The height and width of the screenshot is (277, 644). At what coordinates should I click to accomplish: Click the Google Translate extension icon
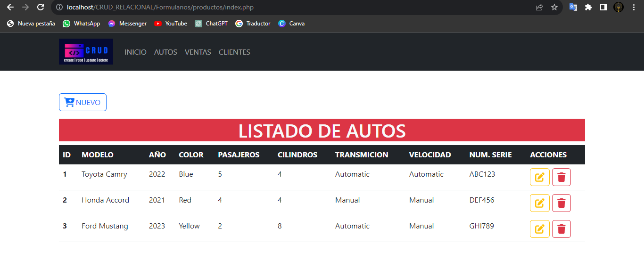[573, 7]
